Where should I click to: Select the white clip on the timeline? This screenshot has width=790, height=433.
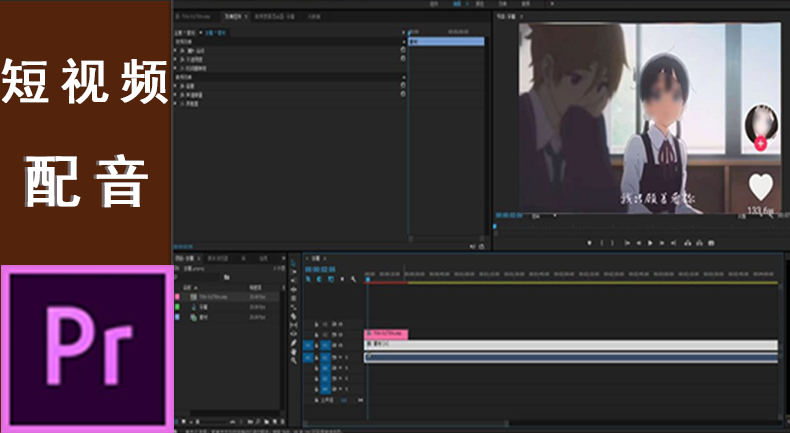pos(570,345)
